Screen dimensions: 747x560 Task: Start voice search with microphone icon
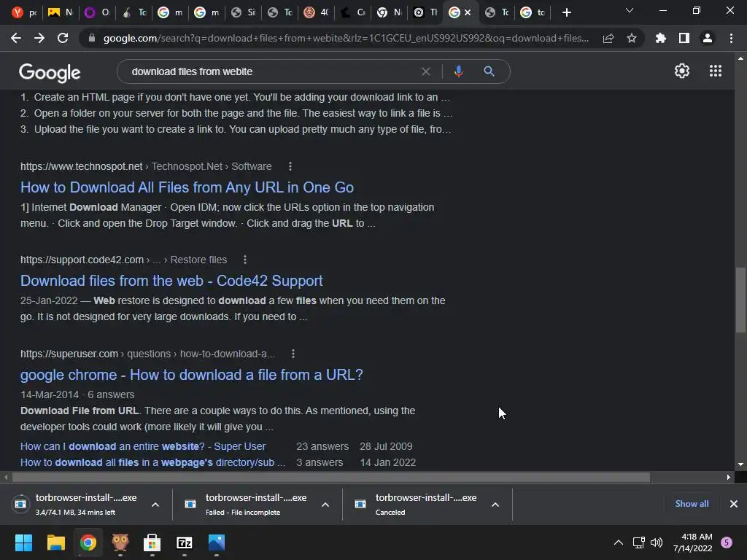[x=458, y=71]
